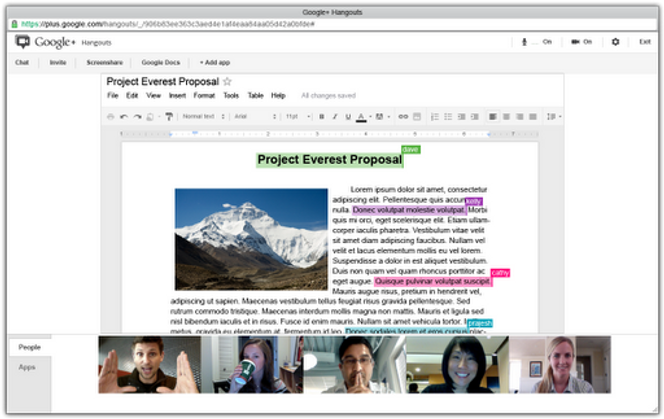Image resolution: width=664 pixels, height=419 pixels.
Task: Open the Insert menu
Action: tap(177, 96)
